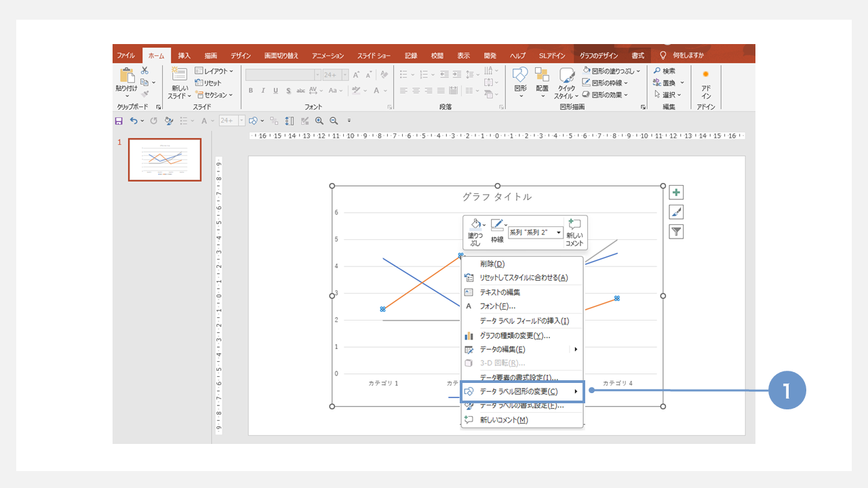The image size is (868, 488).
Task: Open the 系列 "系列 2" series dropdown
Action: [x=536, y=232]
